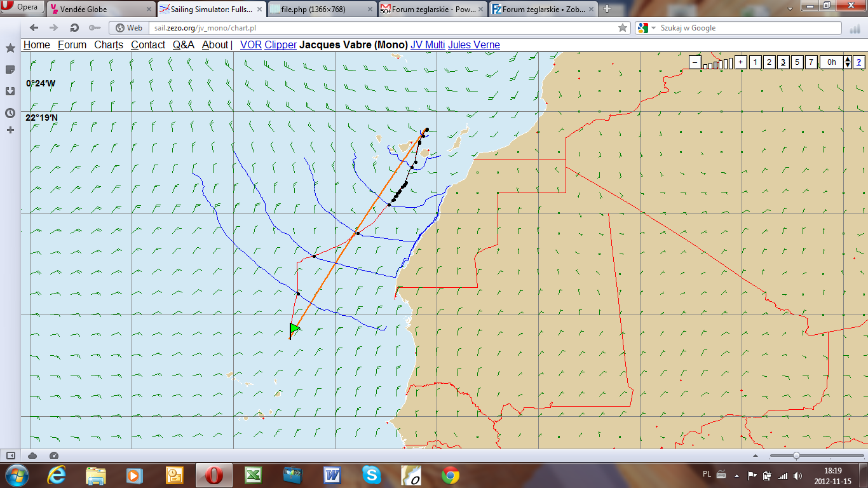Image resolution: width=868 pixels, height=488 pixels.
Task: Open Downloads panel in Opera sidebar
Action: click(x=10, y=91)
